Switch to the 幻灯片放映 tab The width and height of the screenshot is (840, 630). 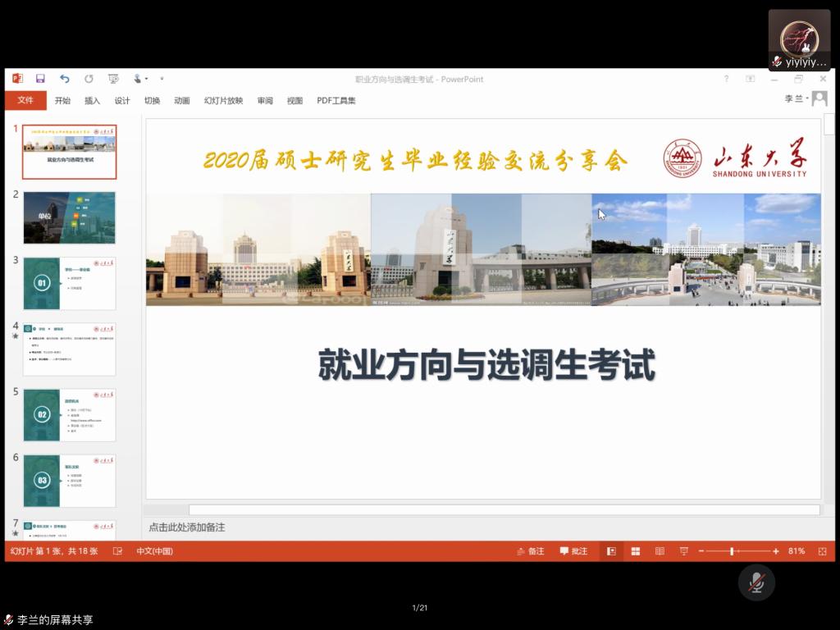coord(223,101)
